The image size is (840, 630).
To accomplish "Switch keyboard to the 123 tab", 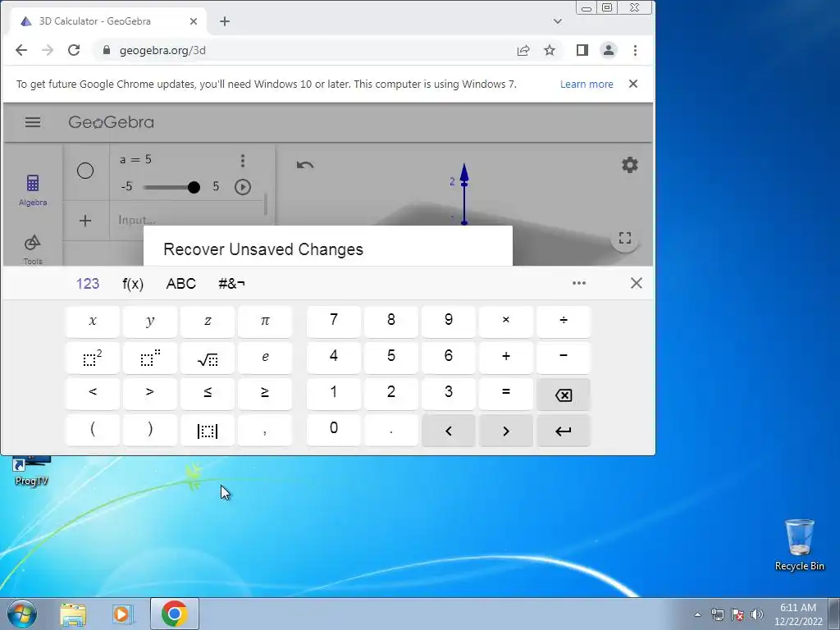I will (x=87, y=283).
